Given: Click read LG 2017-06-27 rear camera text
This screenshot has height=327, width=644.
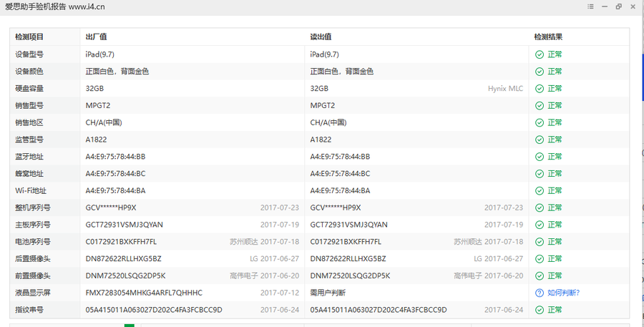Looking at the screenshot, I should click(x=499, y=259).
